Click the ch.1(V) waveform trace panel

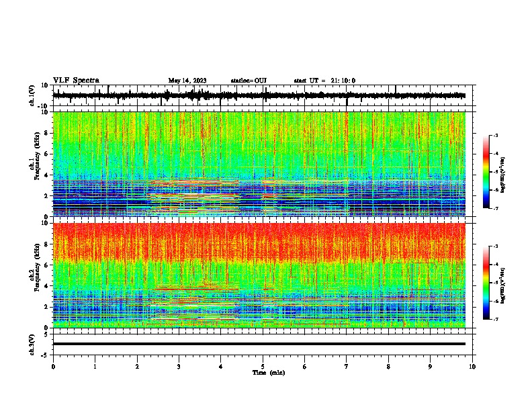point(264,95)
